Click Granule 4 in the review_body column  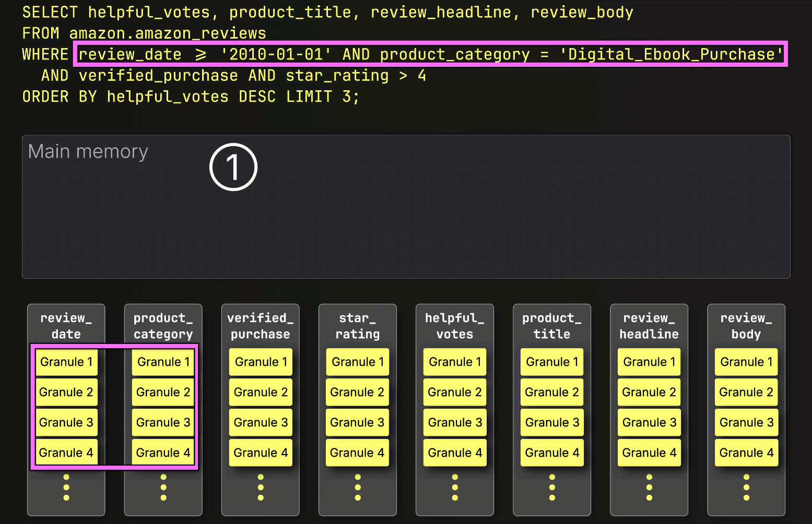746,453
